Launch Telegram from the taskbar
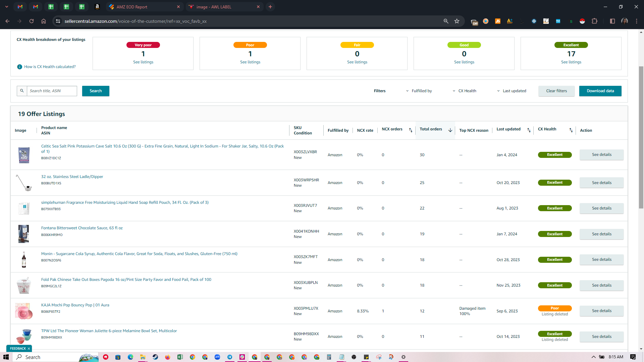 point(230,357)
